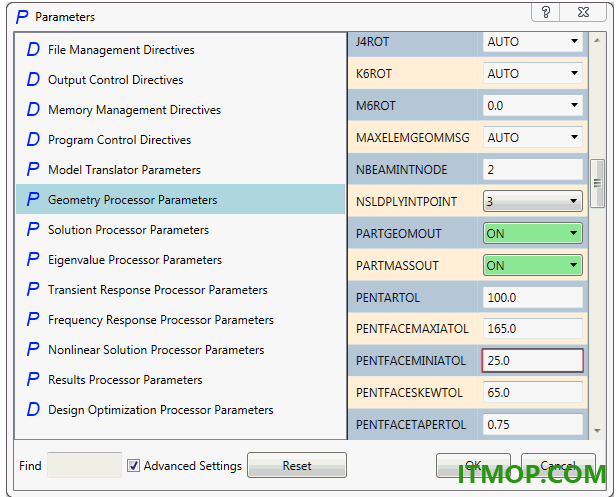
Task: Click the D icon beside Design Optimization Processor Parameters
Action: [33, 409]
